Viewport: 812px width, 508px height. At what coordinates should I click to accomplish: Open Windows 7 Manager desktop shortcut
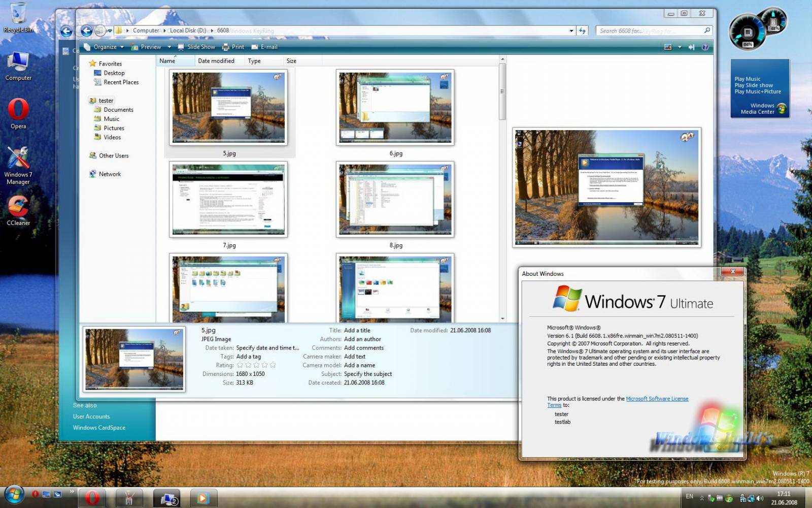(x=18, y=166)
